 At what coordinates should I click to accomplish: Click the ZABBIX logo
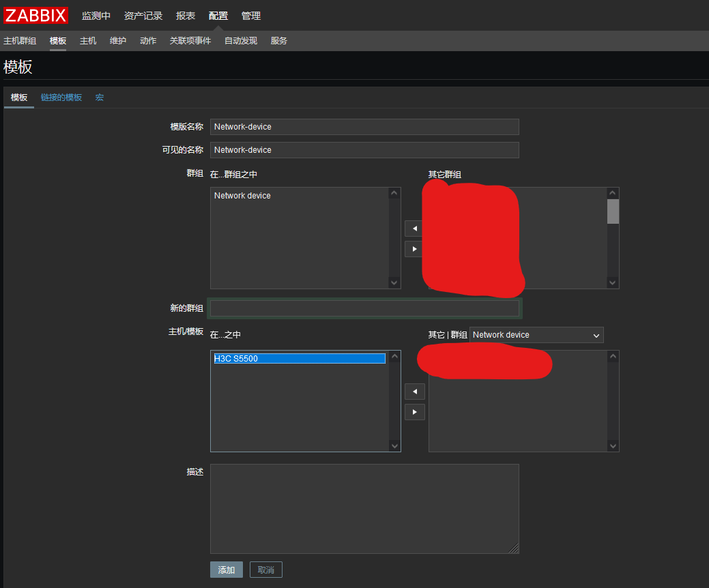tap(35, 15)
